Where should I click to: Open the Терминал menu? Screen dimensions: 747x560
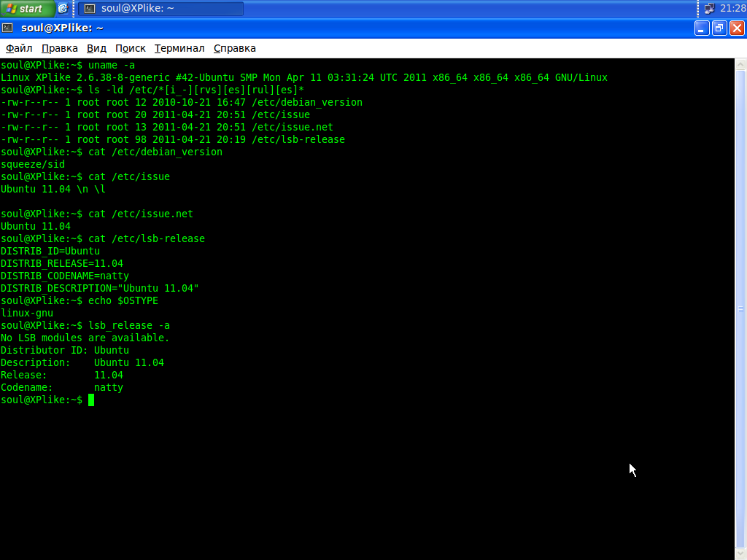[x=179, y=49]
